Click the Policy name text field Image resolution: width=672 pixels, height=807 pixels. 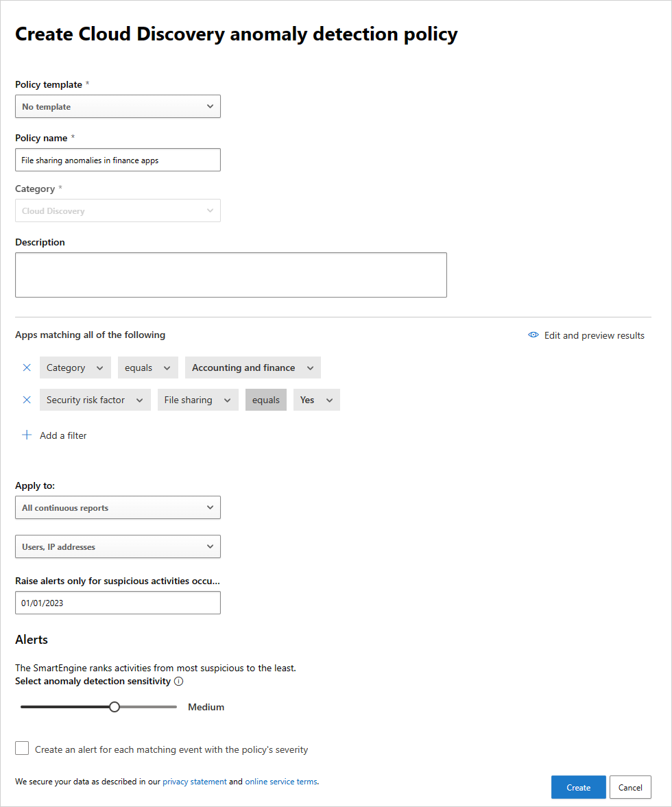118,160
